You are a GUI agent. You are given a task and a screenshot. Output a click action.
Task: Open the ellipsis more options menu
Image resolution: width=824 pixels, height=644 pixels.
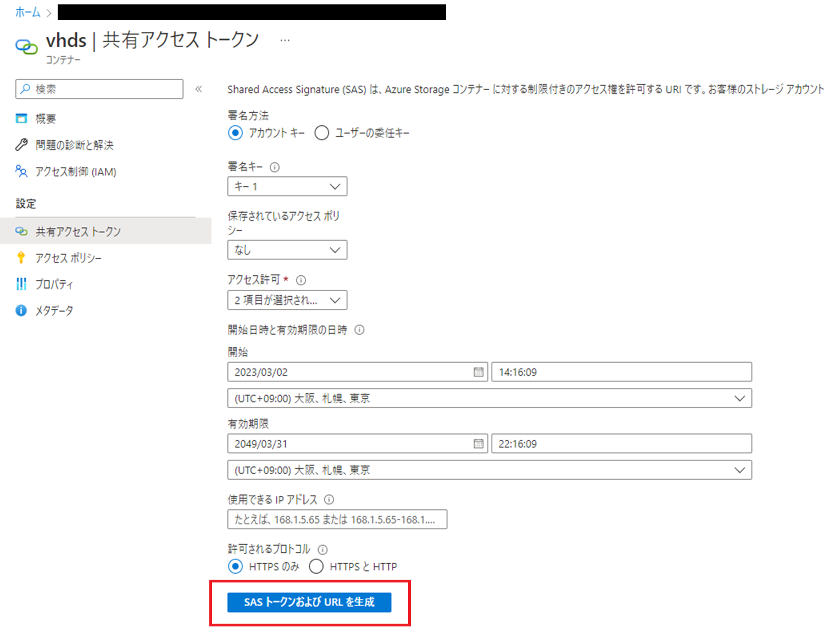pos(285,40)
